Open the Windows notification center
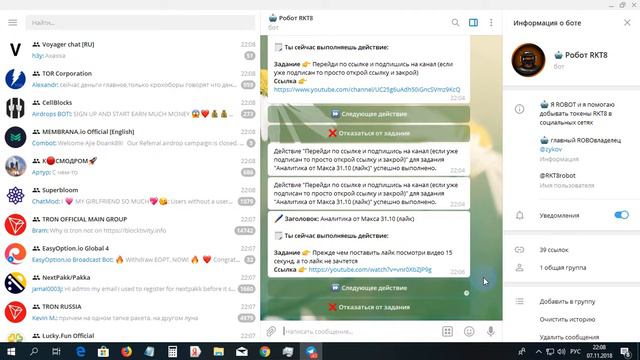 click(625, 351)
